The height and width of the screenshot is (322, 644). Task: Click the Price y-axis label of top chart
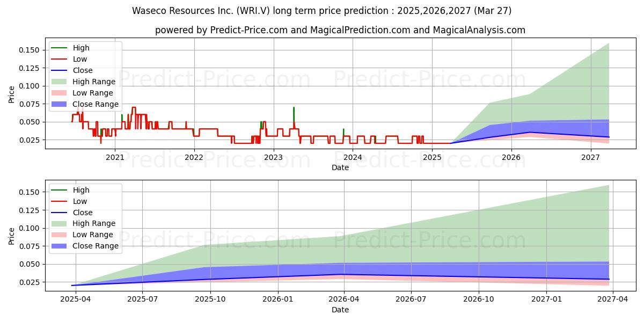coord(12,94)
